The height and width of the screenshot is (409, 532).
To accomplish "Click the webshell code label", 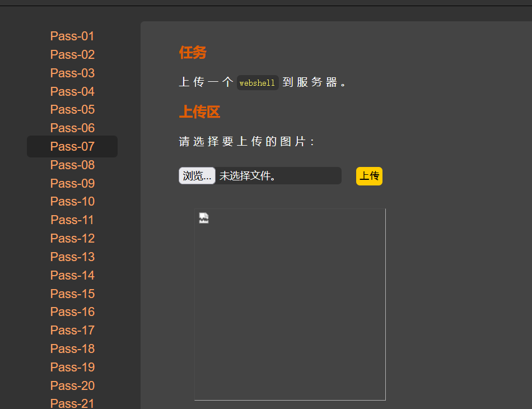I will 258,82.
